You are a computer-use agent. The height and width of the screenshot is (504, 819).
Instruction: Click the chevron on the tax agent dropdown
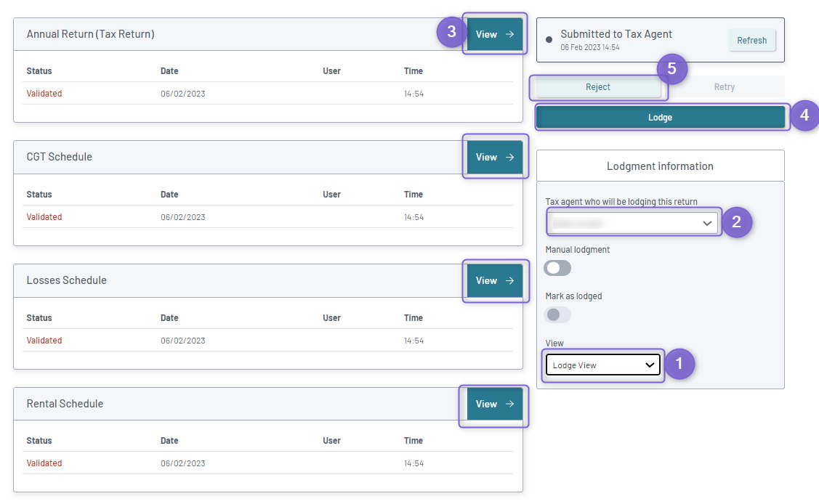point(707,223)
